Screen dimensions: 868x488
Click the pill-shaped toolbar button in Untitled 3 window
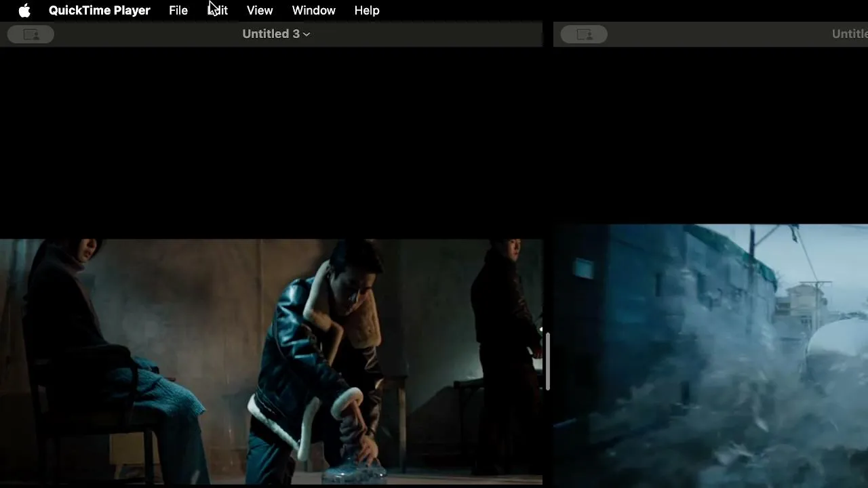(x=31, y=35)
